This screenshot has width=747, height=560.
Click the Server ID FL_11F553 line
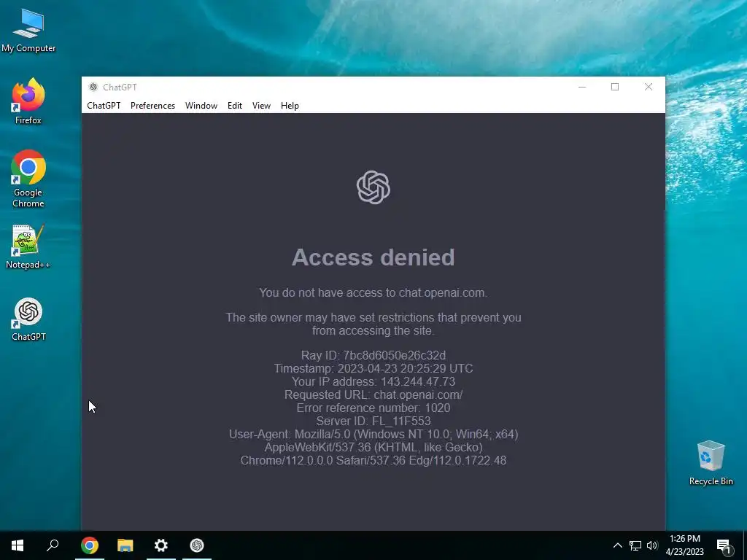[x=373, y=421]
